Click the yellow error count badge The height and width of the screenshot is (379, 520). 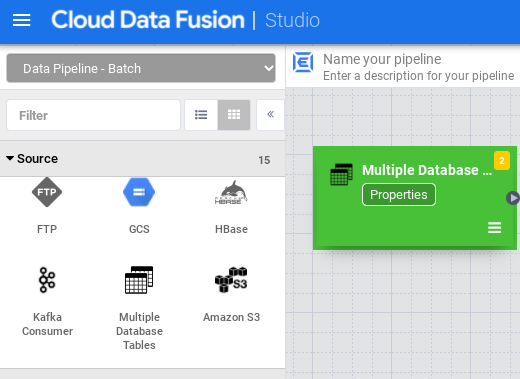(x=502, y=161)
